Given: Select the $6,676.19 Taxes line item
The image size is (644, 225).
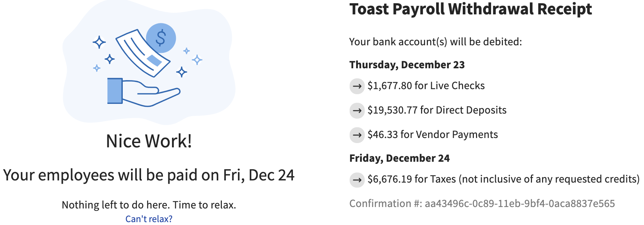Looking at the screenshot, I should (503, 178).
